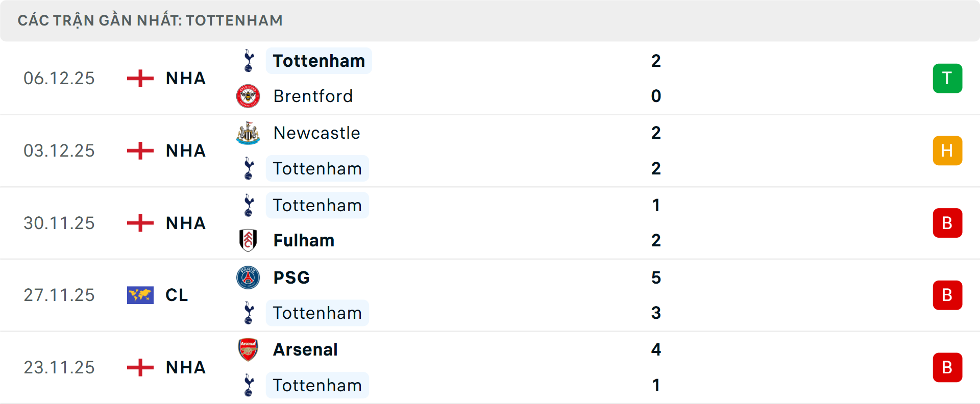
Task: Click the Fulham team name
Action: point(303,240)
